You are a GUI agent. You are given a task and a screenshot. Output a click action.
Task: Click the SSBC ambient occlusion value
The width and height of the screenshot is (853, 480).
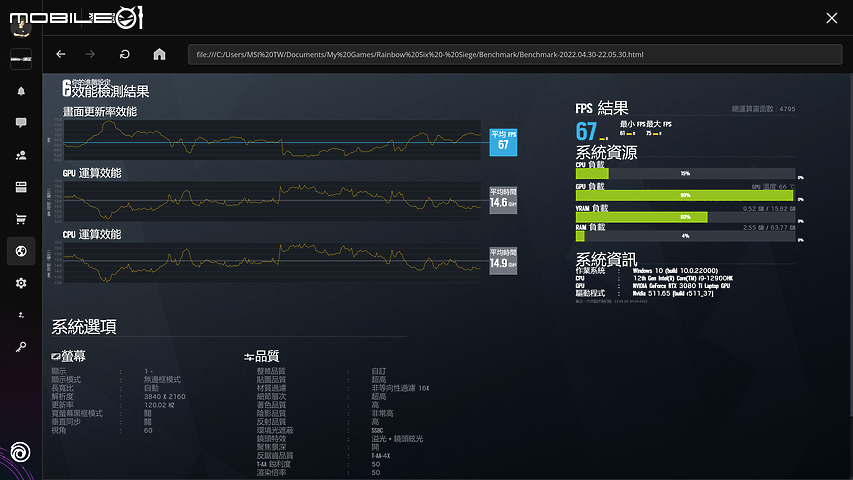378,430
